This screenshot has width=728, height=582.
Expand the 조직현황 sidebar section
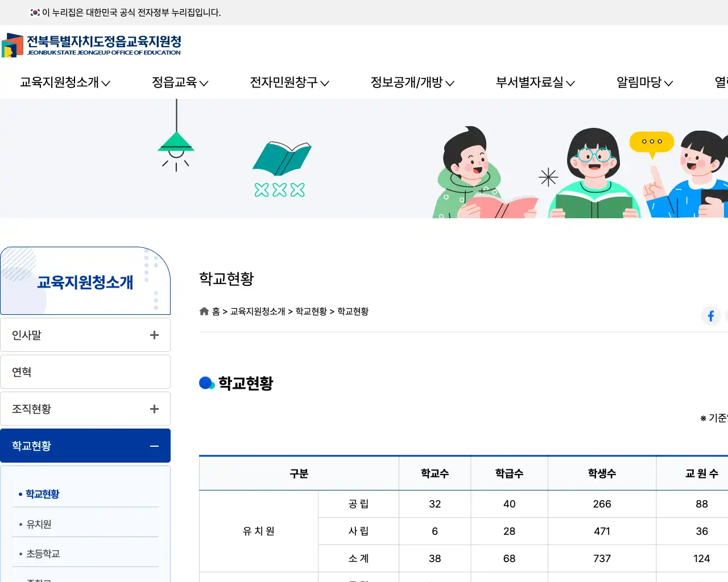[x=154, y=409]
